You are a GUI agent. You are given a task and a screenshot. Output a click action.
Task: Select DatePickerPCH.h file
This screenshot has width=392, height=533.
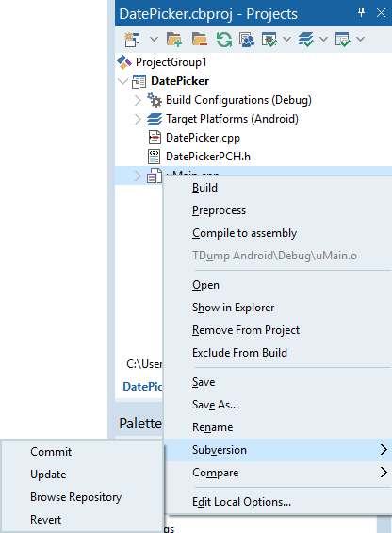coord(208,157)
